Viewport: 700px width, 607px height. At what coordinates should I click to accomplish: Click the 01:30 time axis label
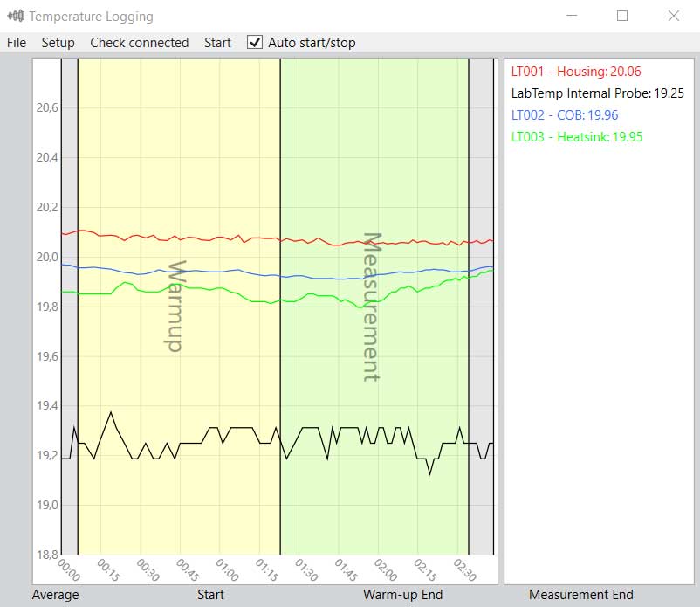[x=306, y=570]
